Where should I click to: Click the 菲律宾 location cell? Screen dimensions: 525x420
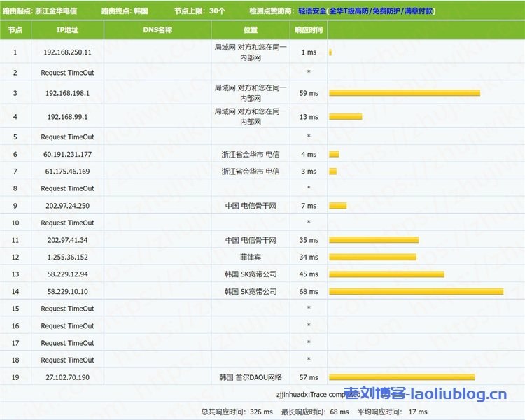click(x=251, y=257)
